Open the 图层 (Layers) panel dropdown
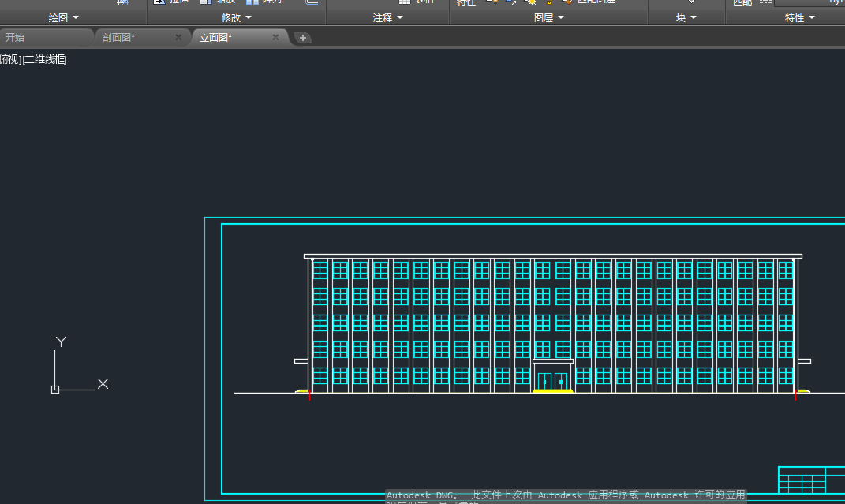Viewport: 845px width, 504px height. coord(548,17)
